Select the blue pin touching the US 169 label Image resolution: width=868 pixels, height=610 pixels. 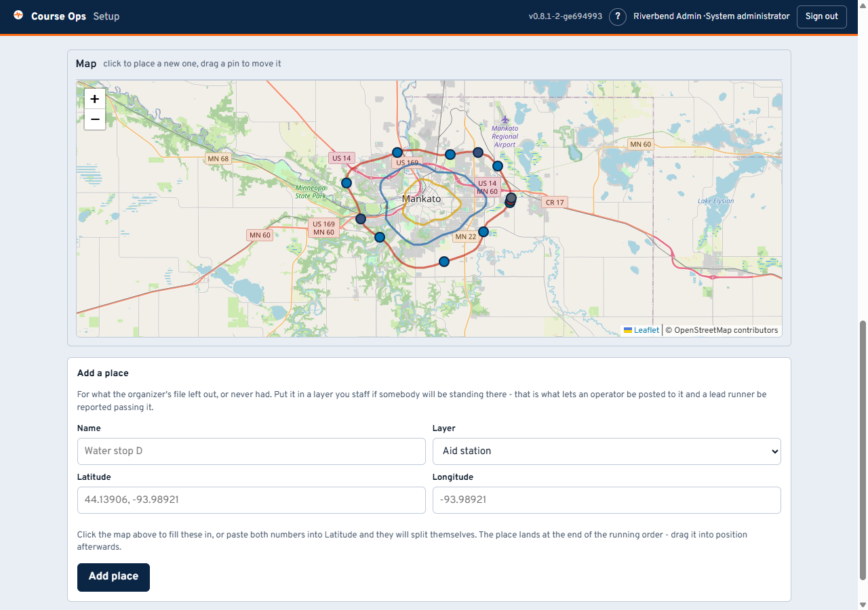coord(397,152)
